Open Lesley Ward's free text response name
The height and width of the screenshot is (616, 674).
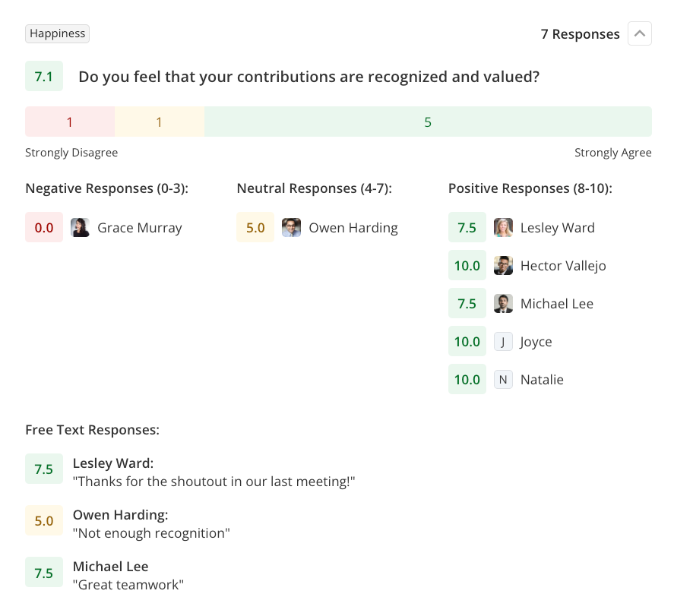[x=113, y=463]
